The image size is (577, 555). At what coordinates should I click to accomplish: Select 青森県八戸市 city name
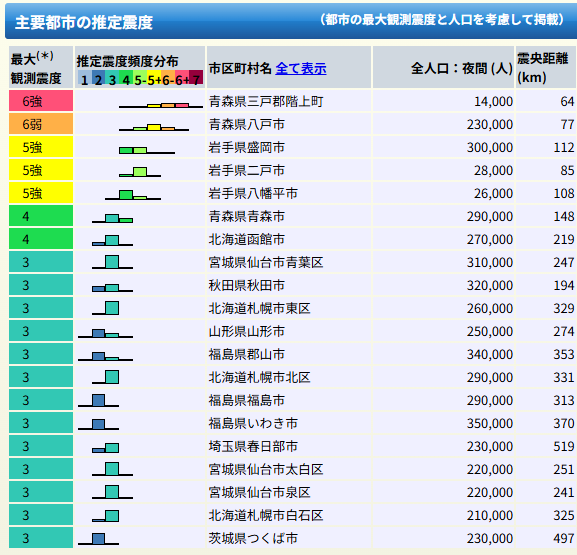247,124
